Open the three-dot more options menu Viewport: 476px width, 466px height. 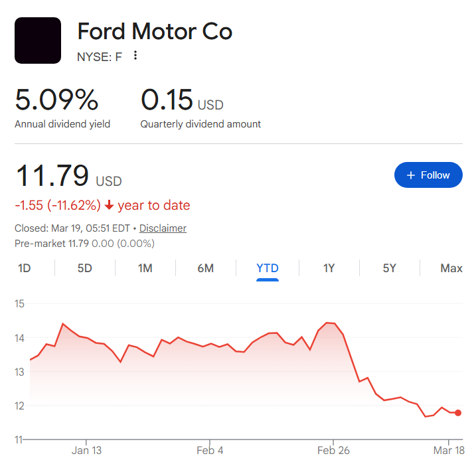135,56
